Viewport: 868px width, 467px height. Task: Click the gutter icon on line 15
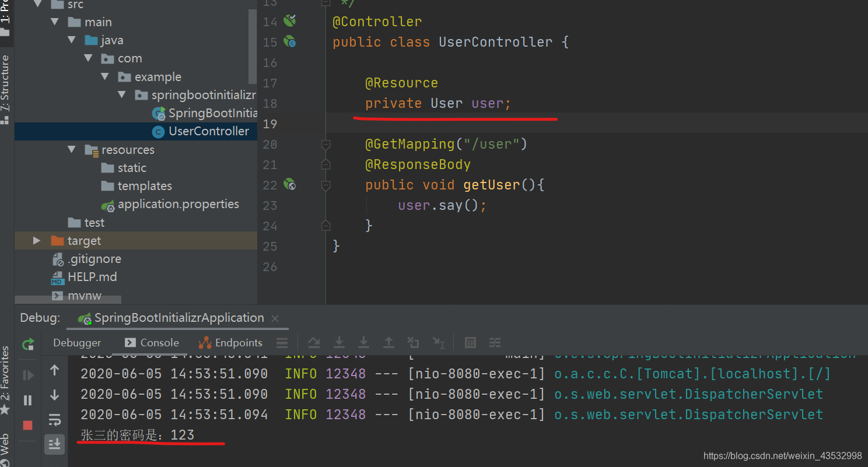point(290,42)
